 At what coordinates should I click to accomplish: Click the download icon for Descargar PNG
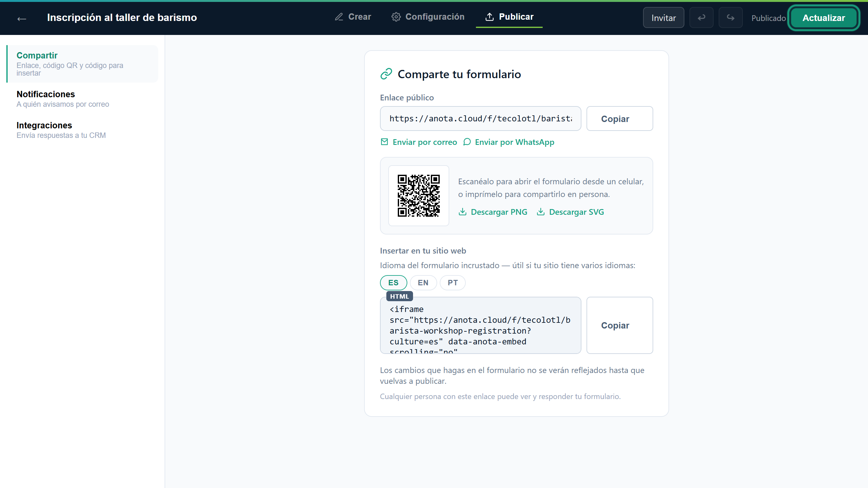[x=462, y=212]
